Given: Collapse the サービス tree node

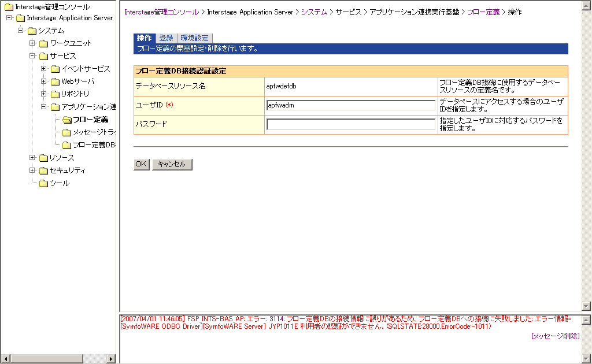Looking at the screenshot, I should pos(32,56).
